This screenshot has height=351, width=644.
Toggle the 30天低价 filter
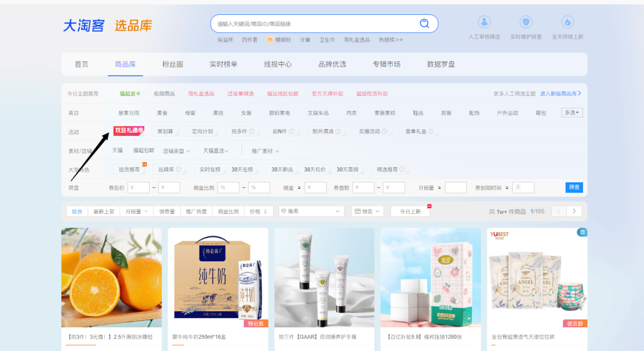pos(315,169)
